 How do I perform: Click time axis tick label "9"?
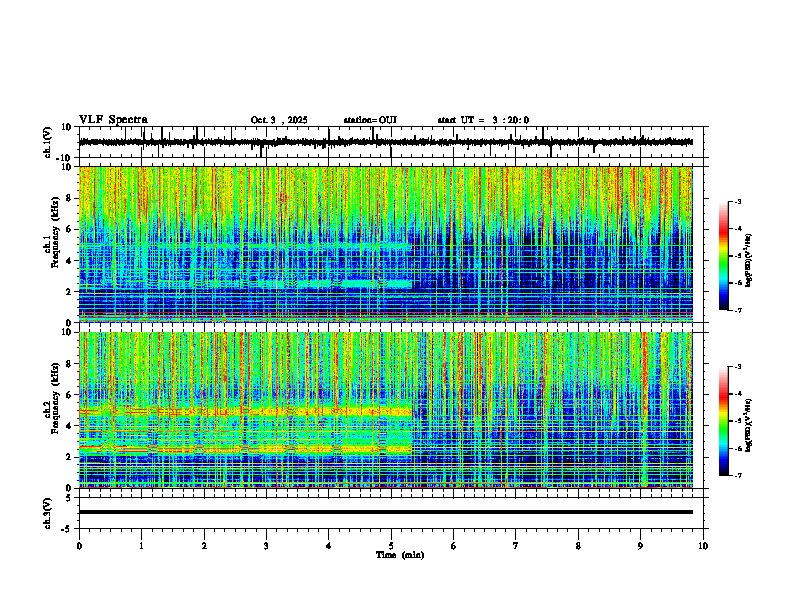[640, 546]
